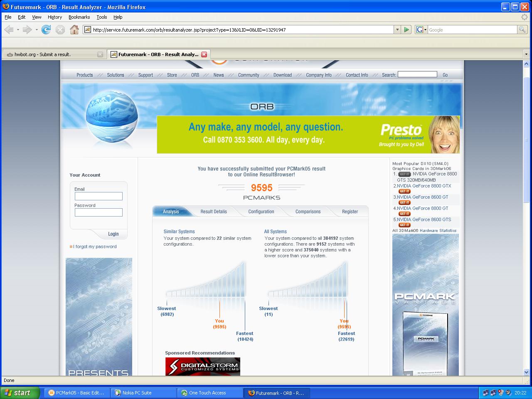Close the hwbot.org tab
Screen dimensions: 532x399
pyautogui.click(x=100, y=54)
